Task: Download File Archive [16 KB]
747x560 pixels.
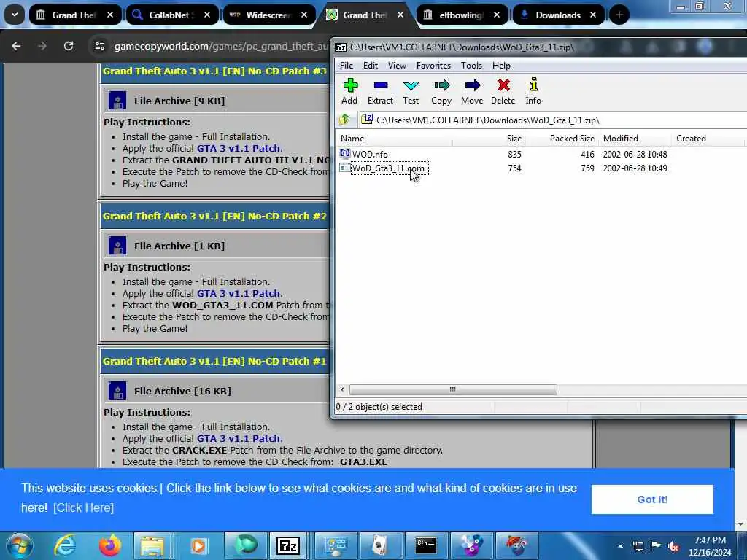Action: pyautogui.click(x=182, y=391)
